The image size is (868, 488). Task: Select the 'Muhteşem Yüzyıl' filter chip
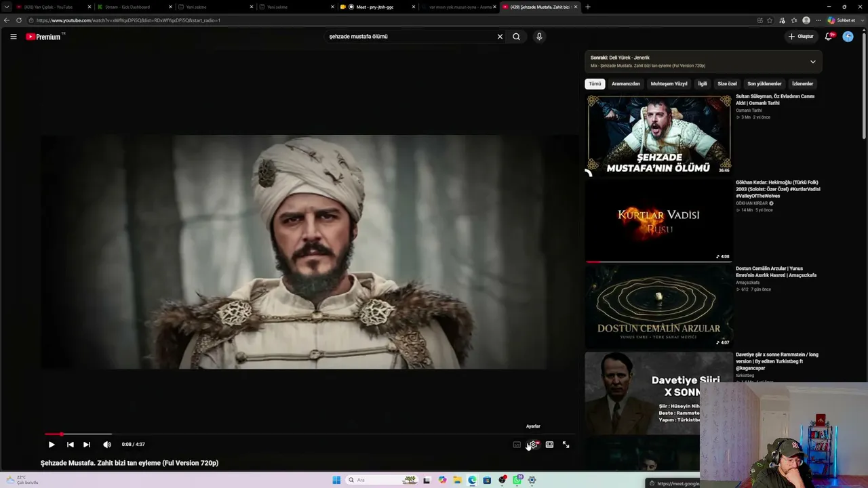(x=669, y=84)
